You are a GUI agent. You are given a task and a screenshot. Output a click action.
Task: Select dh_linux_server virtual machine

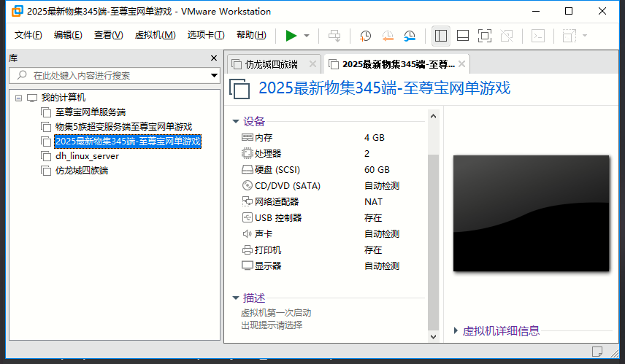(88, 156)
